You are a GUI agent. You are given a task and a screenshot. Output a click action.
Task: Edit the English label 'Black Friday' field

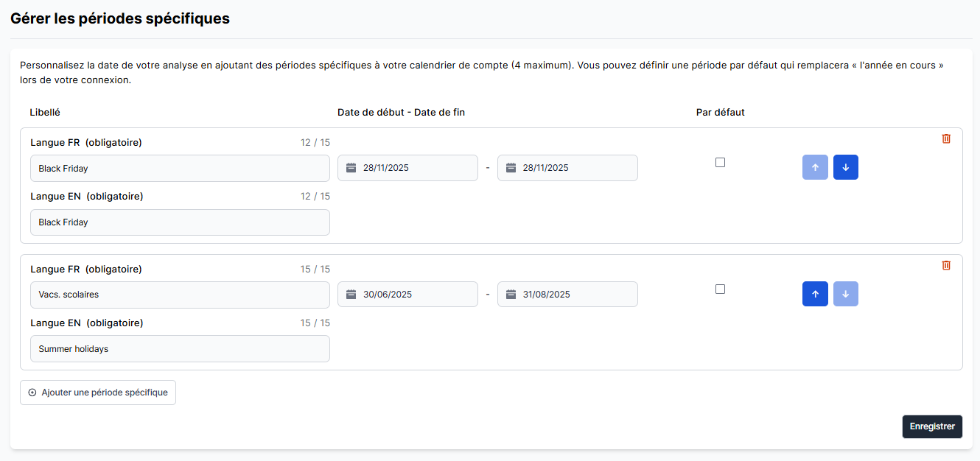coord(180,222)
